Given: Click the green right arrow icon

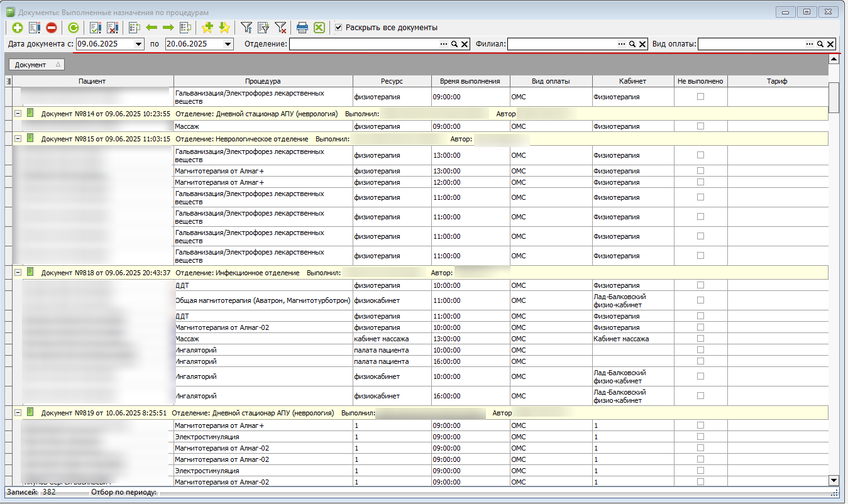Looking at the screenshot, I should (x=168, y=28).
